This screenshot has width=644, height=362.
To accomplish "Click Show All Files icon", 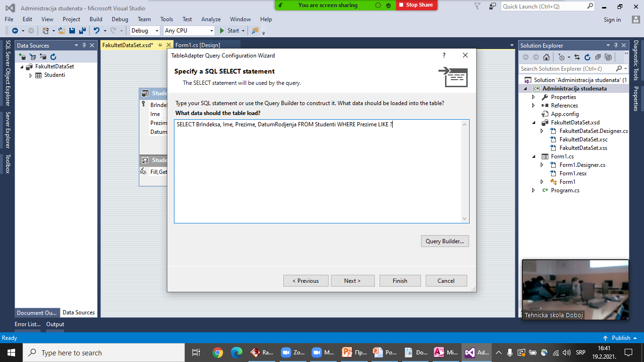I will coord(608,57).
